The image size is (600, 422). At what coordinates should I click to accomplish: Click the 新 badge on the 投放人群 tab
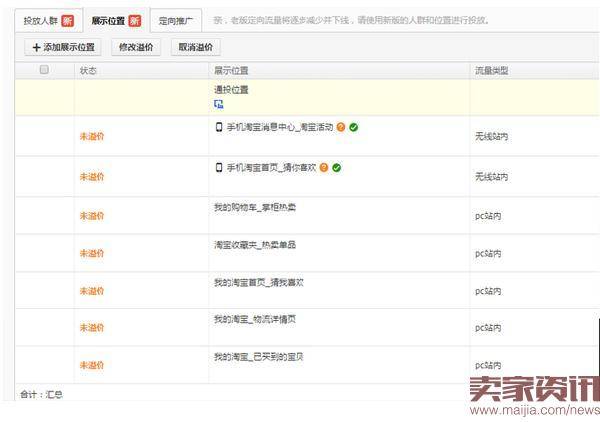[68, 21]
